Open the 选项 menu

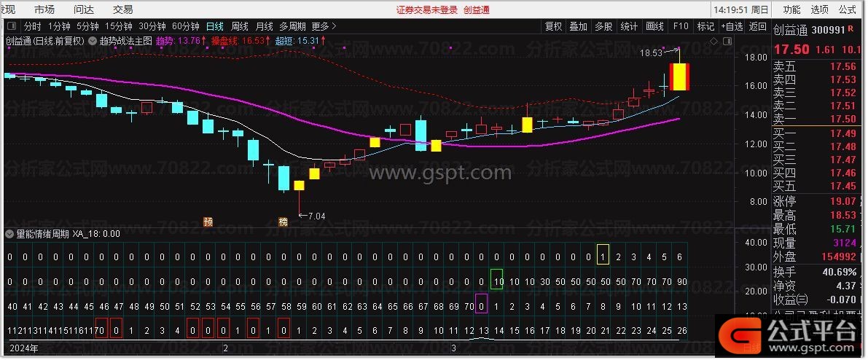[820, 9]
